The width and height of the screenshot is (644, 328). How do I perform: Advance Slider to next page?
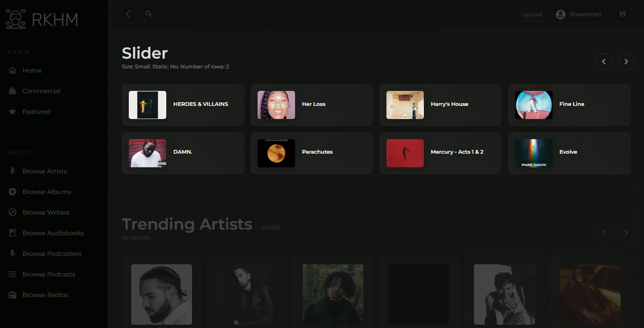(626, 61)
